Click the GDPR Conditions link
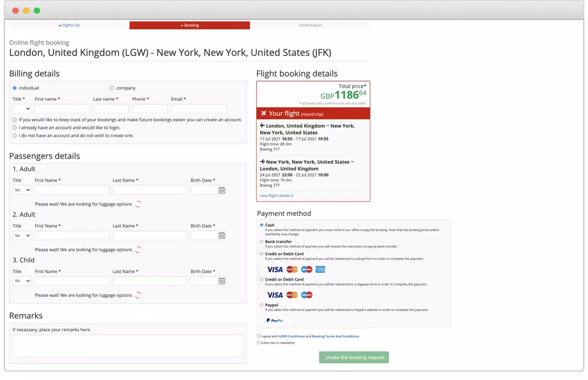 (290, 336)
